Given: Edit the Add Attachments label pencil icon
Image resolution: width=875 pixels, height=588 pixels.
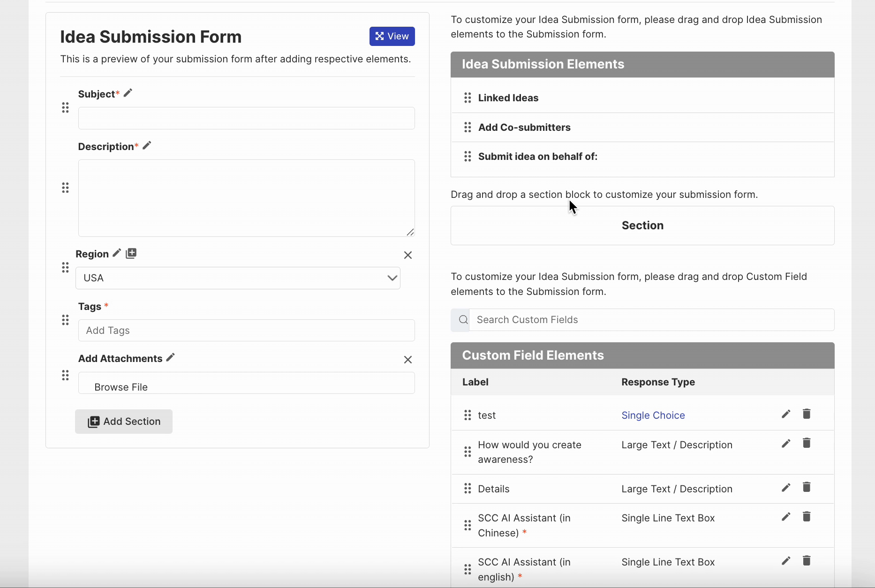Looking at the screenshot, I should click(171, 357).
